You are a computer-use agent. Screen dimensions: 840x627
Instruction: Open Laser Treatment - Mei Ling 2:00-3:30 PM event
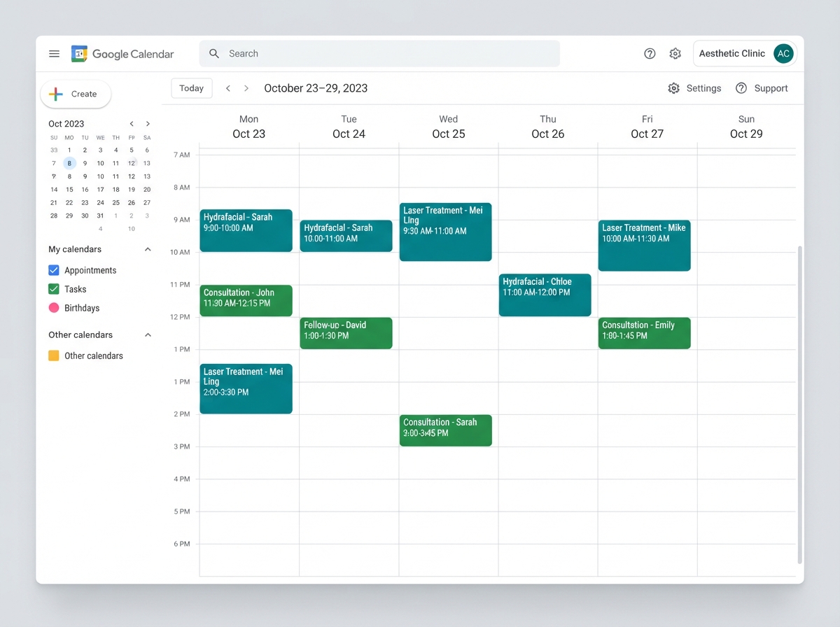246,388
